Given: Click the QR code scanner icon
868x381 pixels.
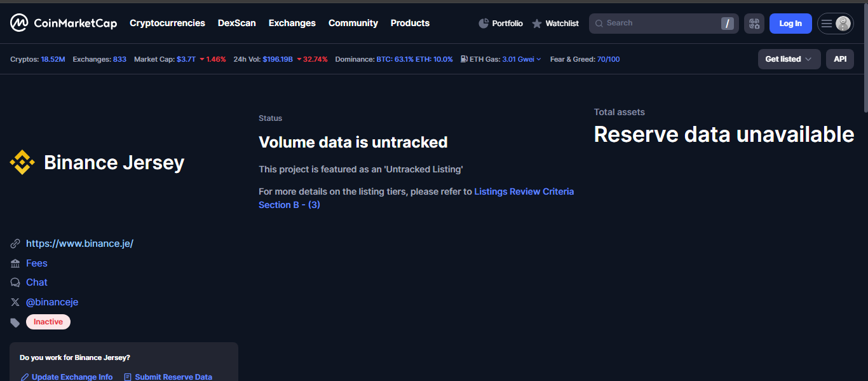Looking at the screenshot, I should [x=754, y=24].
